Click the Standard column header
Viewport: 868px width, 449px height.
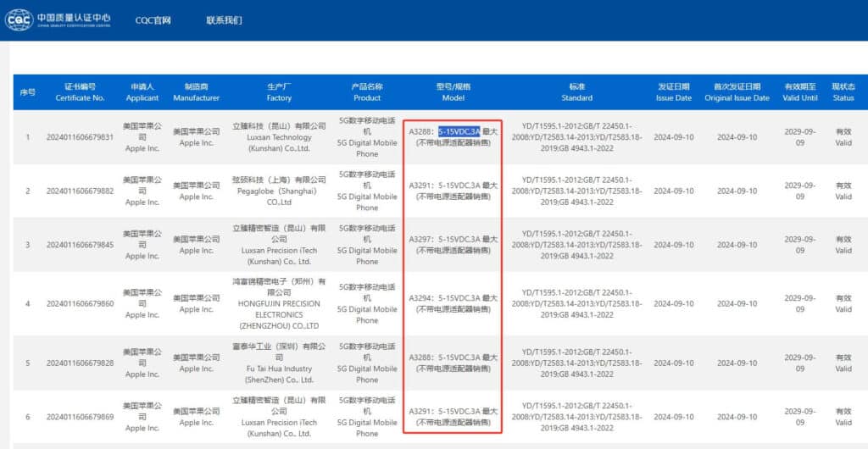click(x=576, y=92)
